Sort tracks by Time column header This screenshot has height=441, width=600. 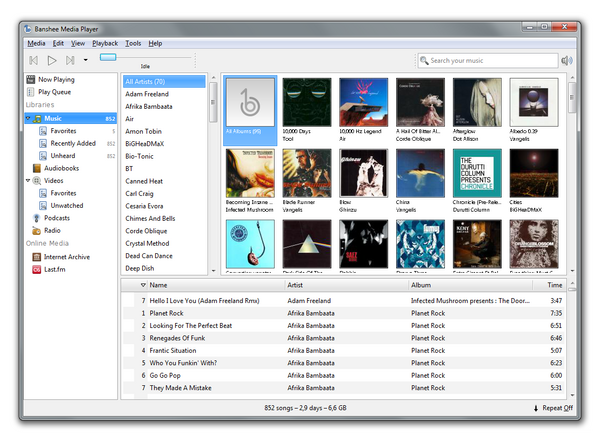pyautogui.click(x=549, y=285)
